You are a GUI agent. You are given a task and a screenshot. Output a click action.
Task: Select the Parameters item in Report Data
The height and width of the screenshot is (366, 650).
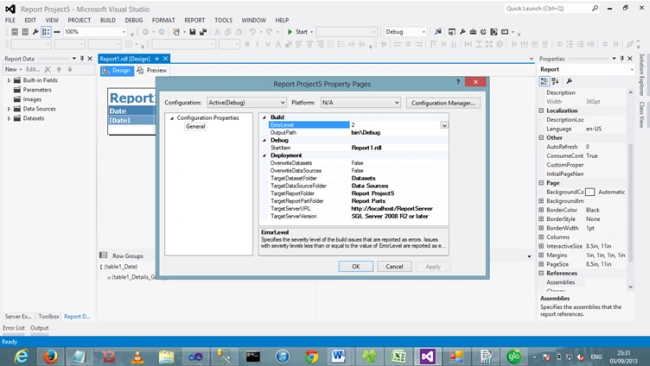pos(37,90)
